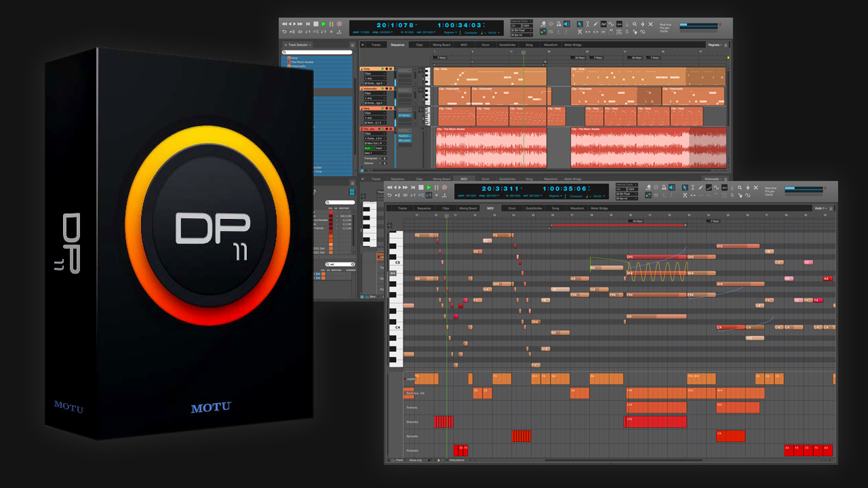This screenshot has width=868, height=488.
Task: Click the Track Selector search field
Action: [318, 52]
